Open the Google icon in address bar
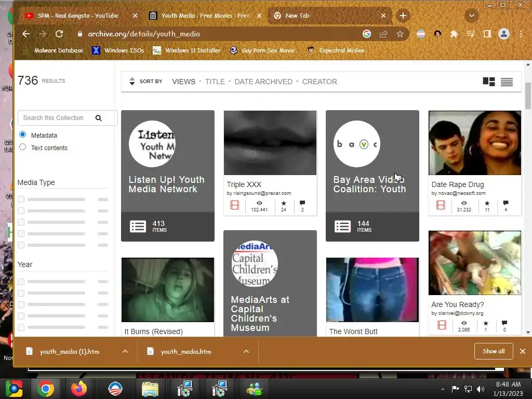The width and height of the screenshot is (532, 399). pos(366,34)
